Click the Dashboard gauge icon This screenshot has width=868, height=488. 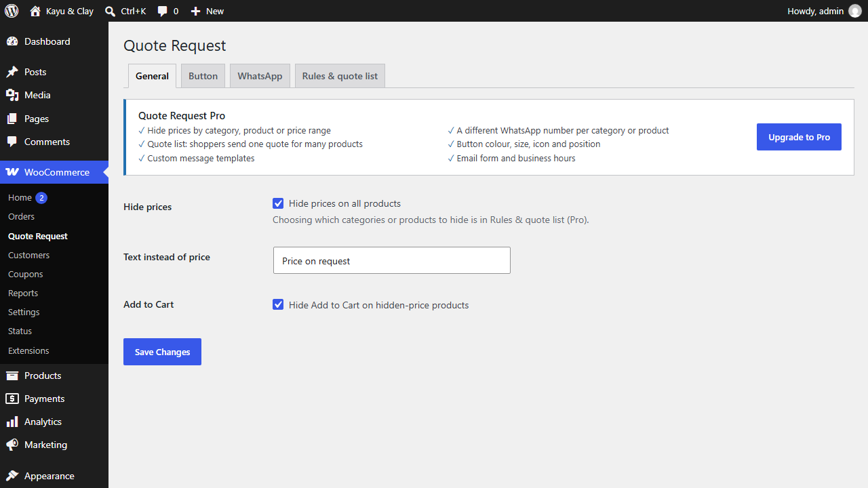click(x=12, y=41)
